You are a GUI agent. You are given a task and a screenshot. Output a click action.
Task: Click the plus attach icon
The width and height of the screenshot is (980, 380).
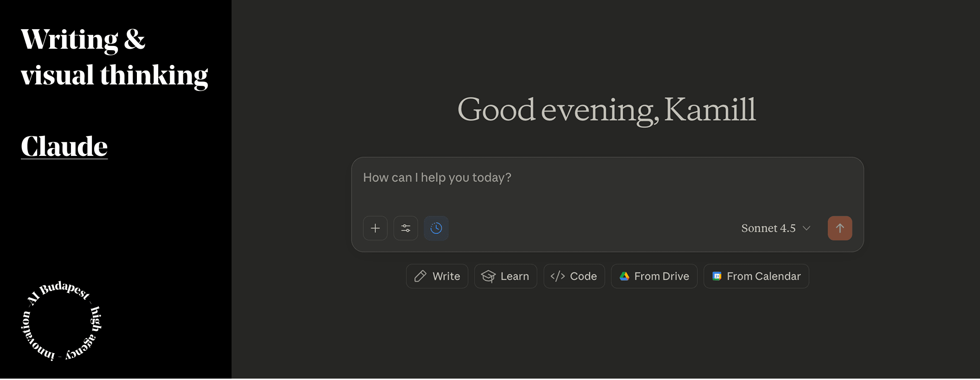pyautogui.click(x=375, y=228)
